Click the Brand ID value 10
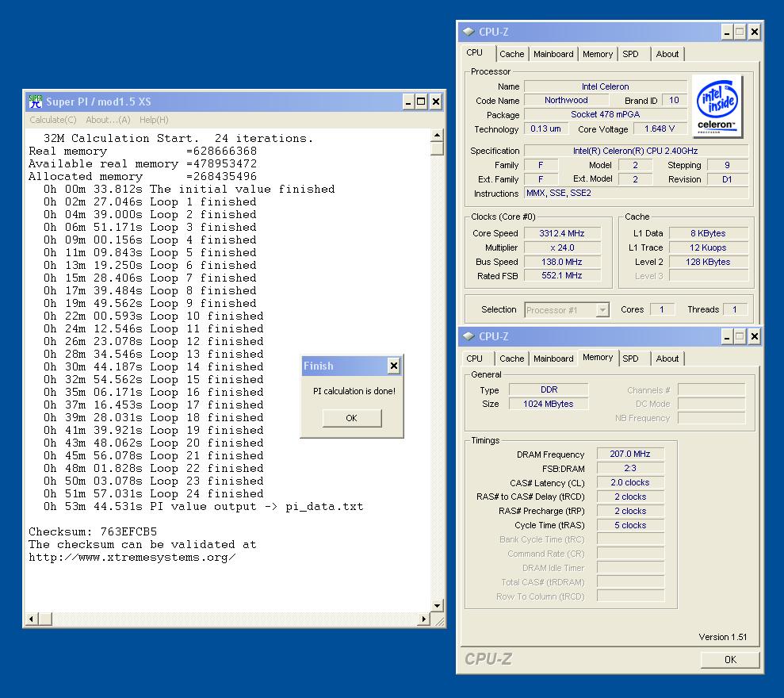Viewport: 784px width, 698px height. 674,100
